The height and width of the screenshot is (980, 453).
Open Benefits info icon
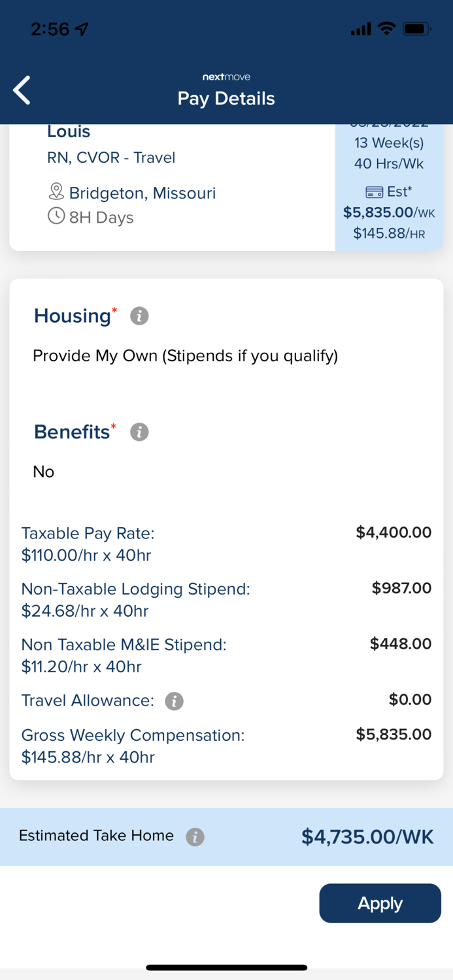point(139,432)
